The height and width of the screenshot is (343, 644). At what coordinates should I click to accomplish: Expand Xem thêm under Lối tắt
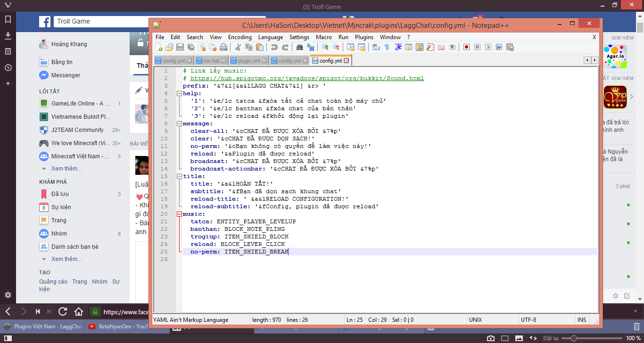coord(66,169)
